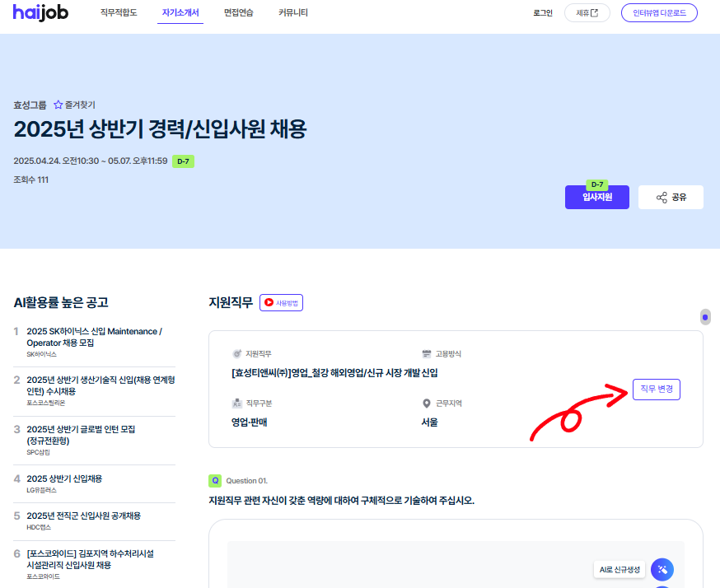Image resolution: width=720 pixels, height=588 pixels.
Task: Open the SPC삼립 글로벌 인턴 모집 posting
Action: (x=94, y=441)
